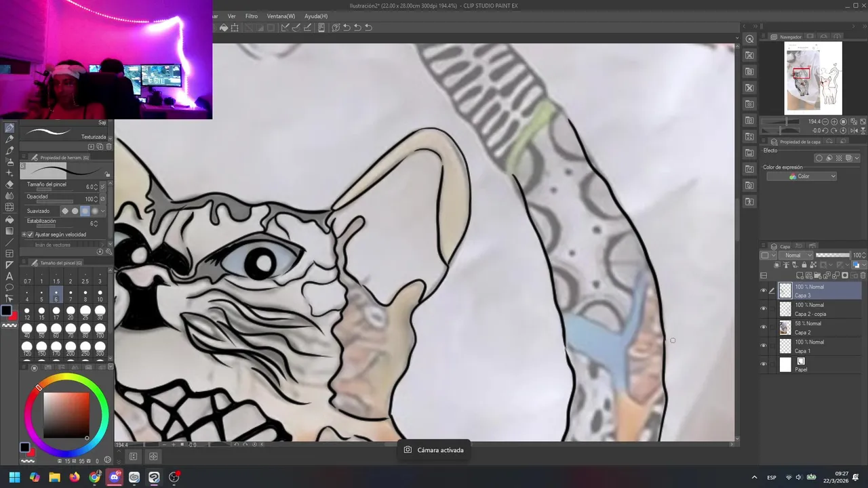Flip canvas horizontally in Navigator
The image size is (868, 488).
854,131
